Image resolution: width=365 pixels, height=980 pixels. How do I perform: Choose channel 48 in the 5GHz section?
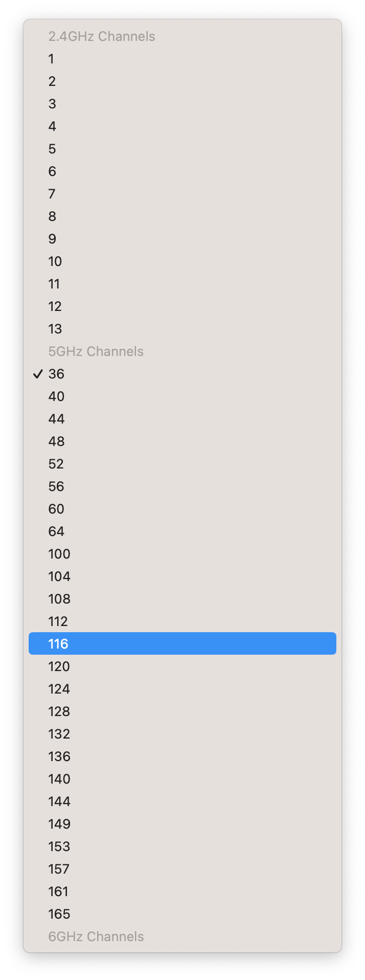56,441
